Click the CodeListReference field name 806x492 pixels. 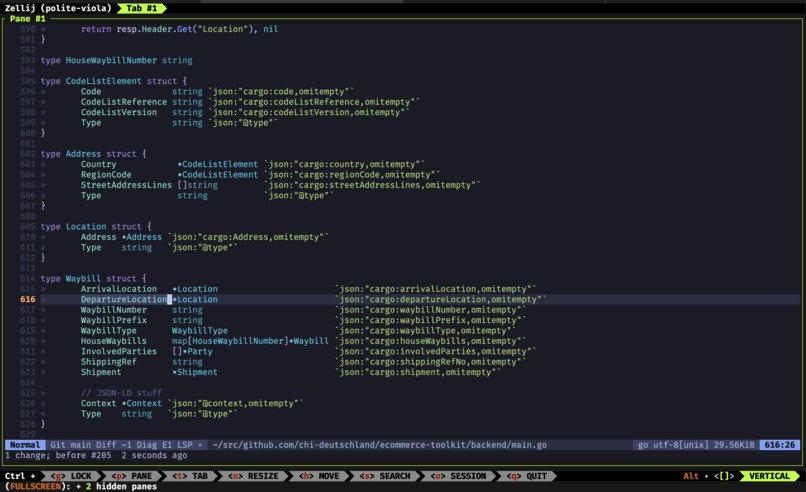coord(124,102)
